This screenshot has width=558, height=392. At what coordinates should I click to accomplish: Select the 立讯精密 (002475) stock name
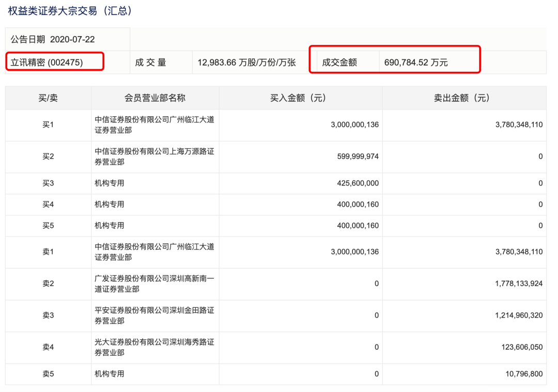pyautogui.click(x=47, y=62)
